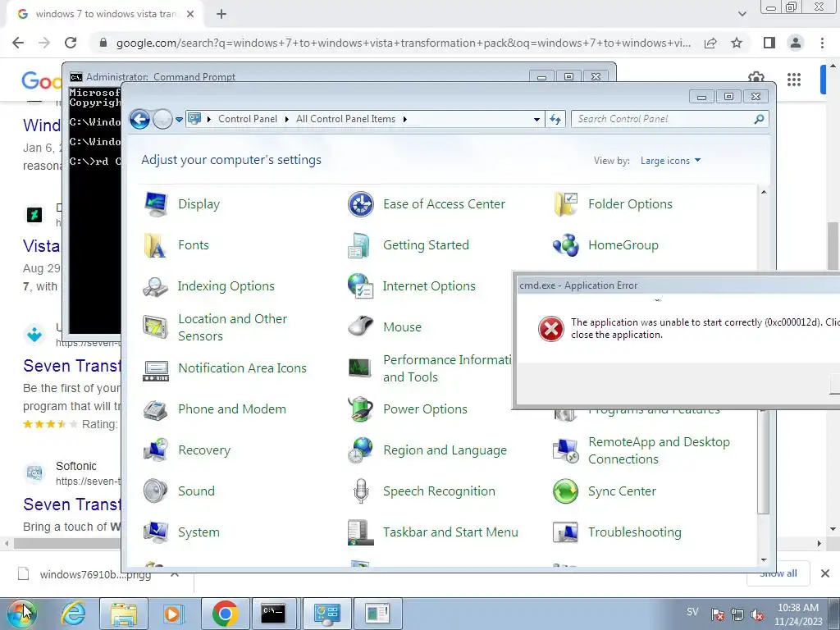Open the Phone and Modem icon
Viewport: 840px width, 630px height.
[156, 409]
